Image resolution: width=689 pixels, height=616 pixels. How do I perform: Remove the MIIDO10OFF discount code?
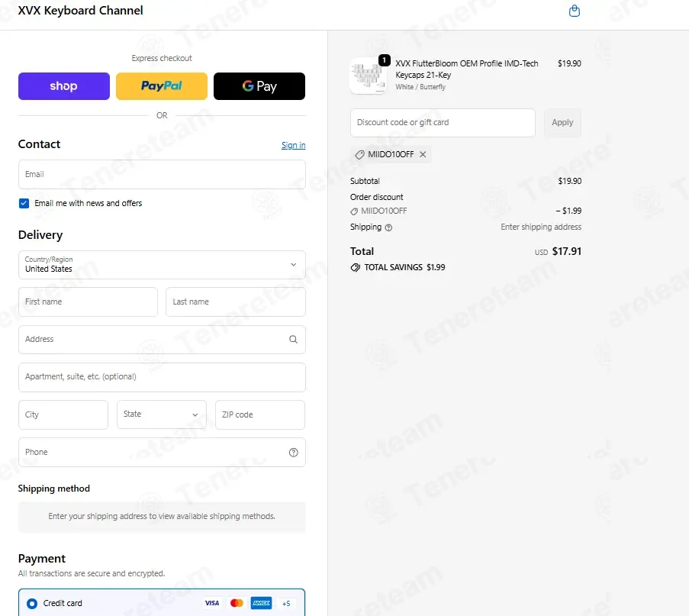pyautogui.click(x=423, y=154)
